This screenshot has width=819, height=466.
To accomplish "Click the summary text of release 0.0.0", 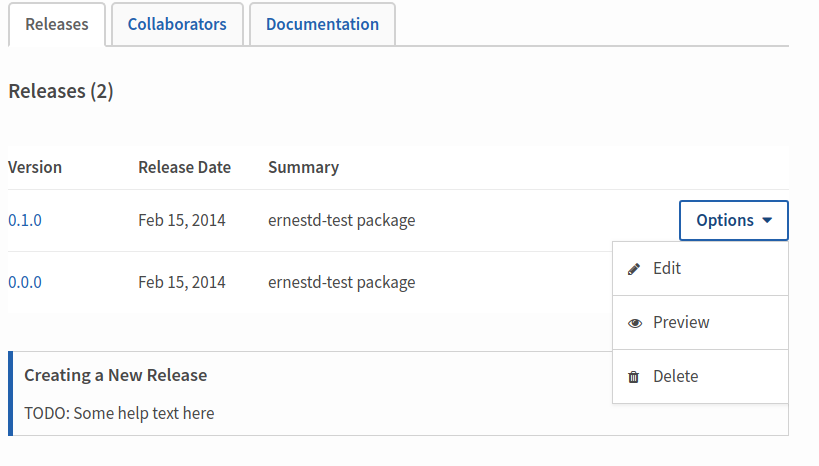I will pos(342,283).
